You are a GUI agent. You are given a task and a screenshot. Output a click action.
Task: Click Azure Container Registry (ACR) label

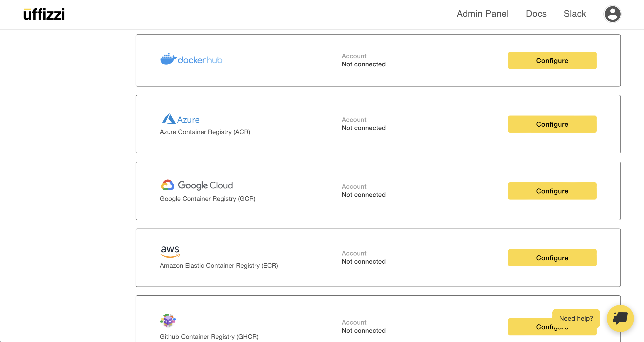[x=205, y=132]
